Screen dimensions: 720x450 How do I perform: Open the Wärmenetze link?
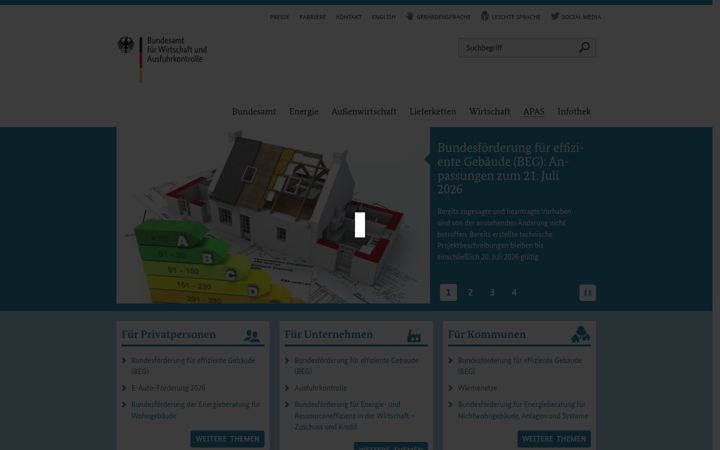(477, 388)
